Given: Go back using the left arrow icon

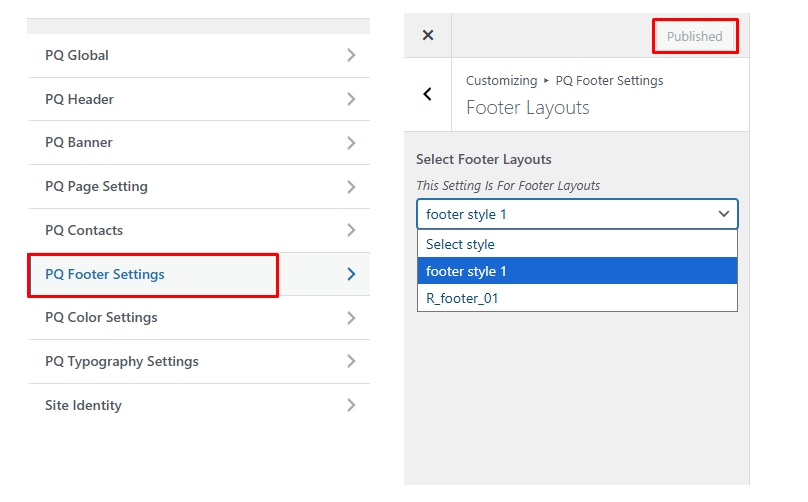Looking at the screenshot, I should (428, 94).
